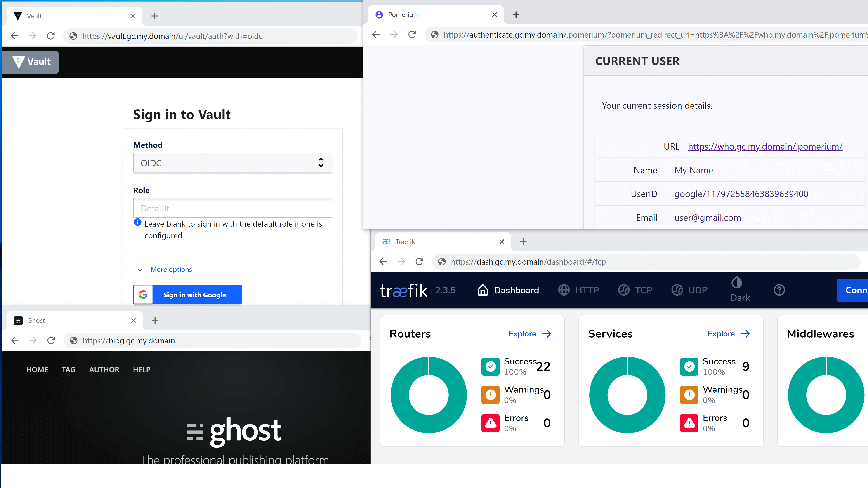The image size is (868, 488).
Task: Open new tab beside Ghost tab
Action: (x=155, y=321)
